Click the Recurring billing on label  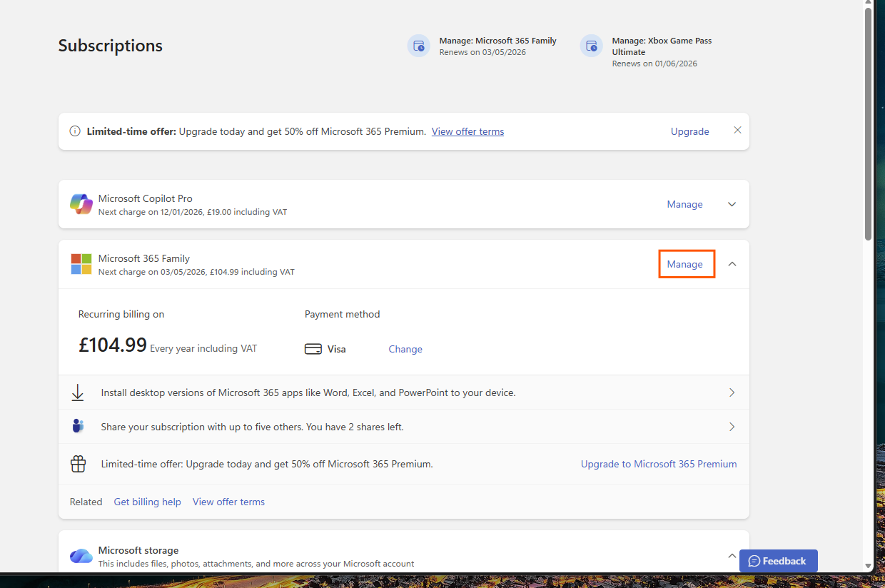121,314
